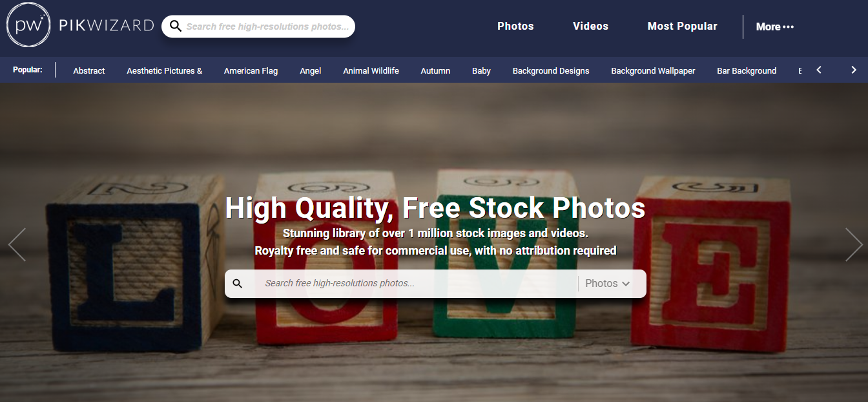Focus the hero search text field

[x=420, y=283]
